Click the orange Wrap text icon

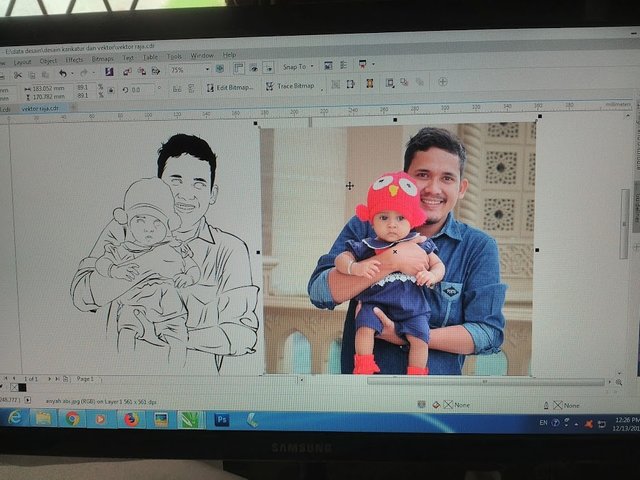click(x=370, y=83)
